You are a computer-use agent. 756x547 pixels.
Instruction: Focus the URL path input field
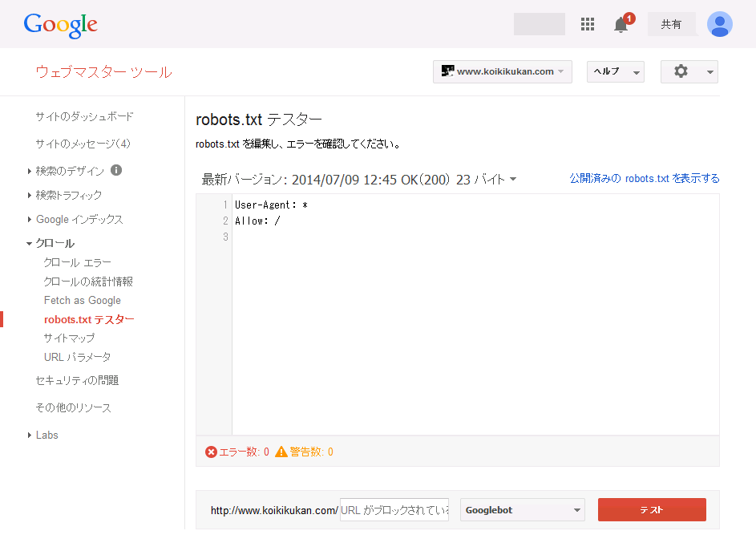point(394,510)
